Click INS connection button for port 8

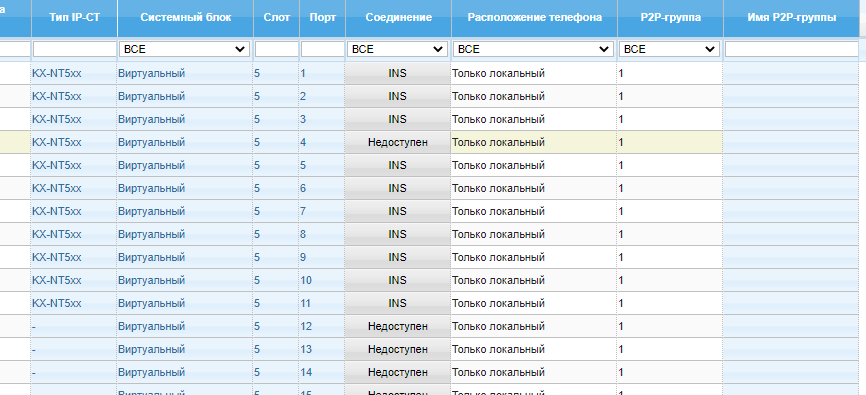[x=398, y=234]
